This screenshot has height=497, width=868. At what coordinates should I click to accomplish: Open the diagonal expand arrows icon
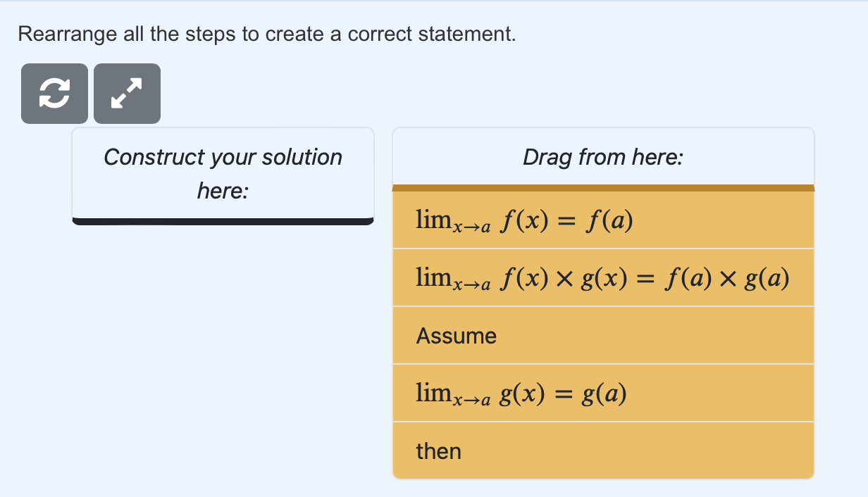pyautogui.click(x=127, y=92)
